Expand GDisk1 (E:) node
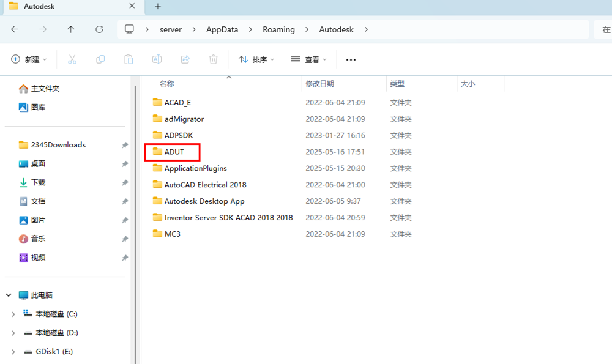612x364 pixels. [x=13, y=352]
